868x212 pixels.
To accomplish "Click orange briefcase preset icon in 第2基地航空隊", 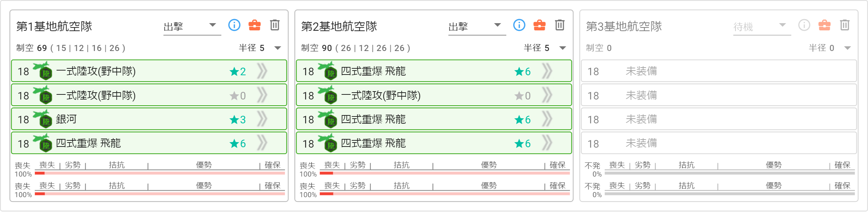I will click(x=540, y=25).
